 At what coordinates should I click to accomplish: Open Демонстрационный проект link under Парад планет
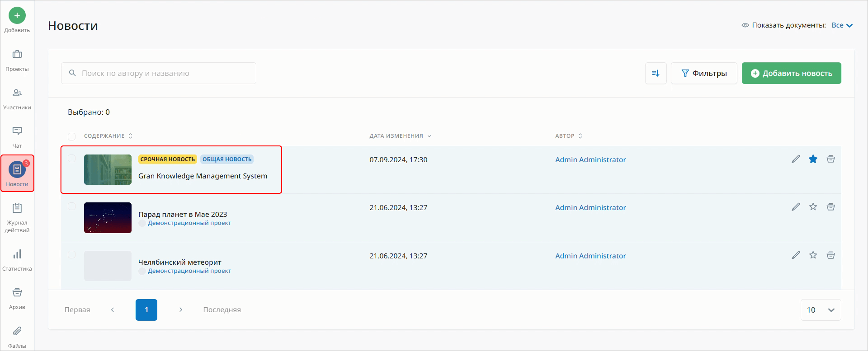coord(189,223)
